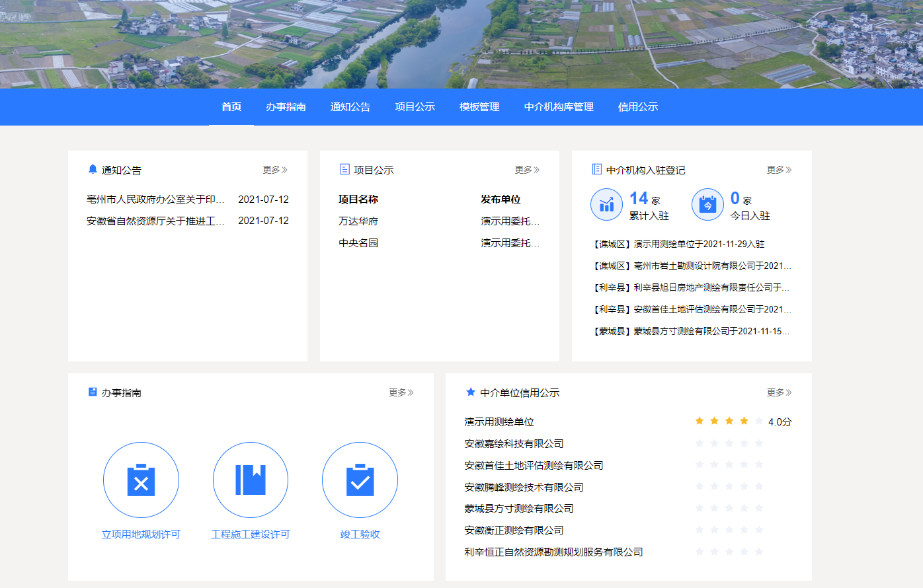Image resolution: width=923 pixels, height=588 pixels.
Task: Switch to the 模板管理 tab
Action: (481, 106)
